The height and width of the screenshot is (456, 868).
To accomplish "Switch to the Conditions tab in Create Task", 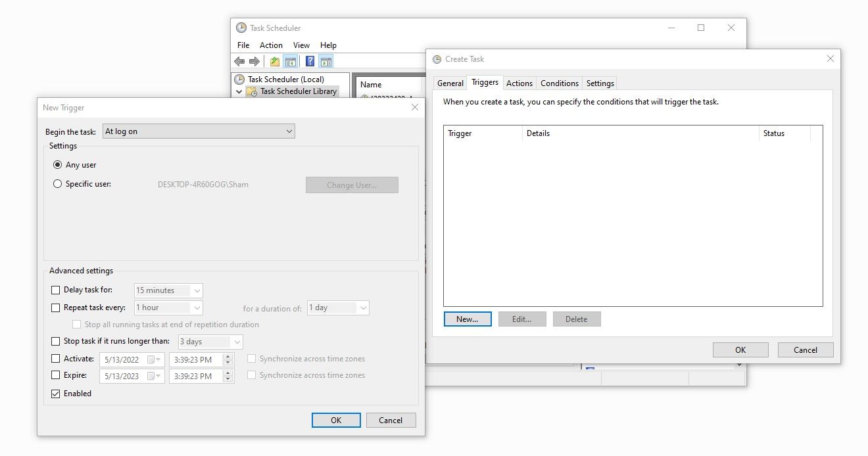I will click(x=560, y=83).
